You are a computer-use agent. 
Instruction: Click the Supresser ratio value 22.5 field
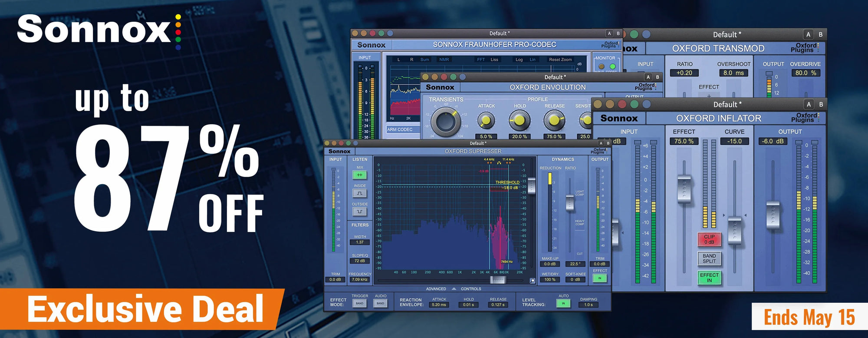click(575, 264)
